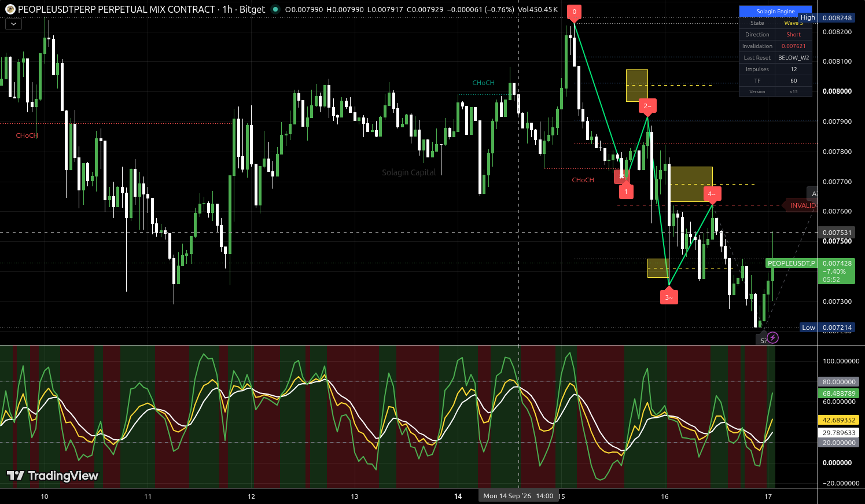Image resolution: width=865 pixels, height=504 pixels.
Task: Click the Mon 14 Sep '26 14:00 label
Action: pyautogui.click(x=518, y=496)
